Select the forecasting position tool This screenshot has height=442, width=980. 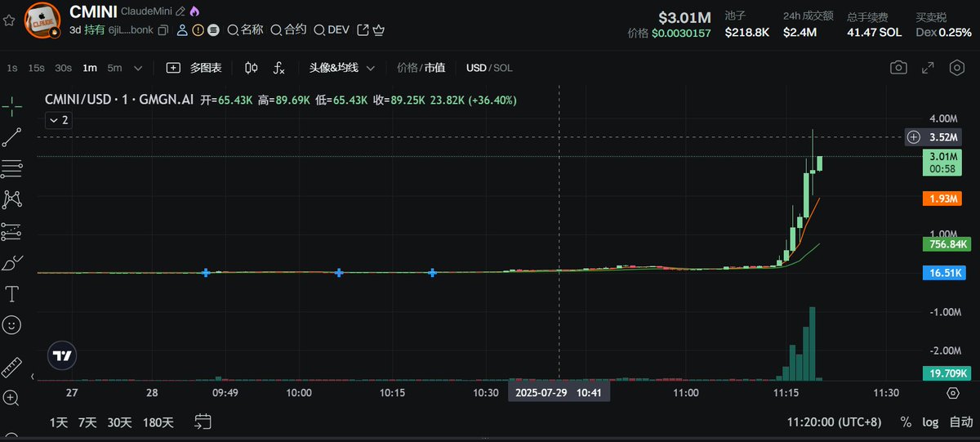tap(11, 231)
